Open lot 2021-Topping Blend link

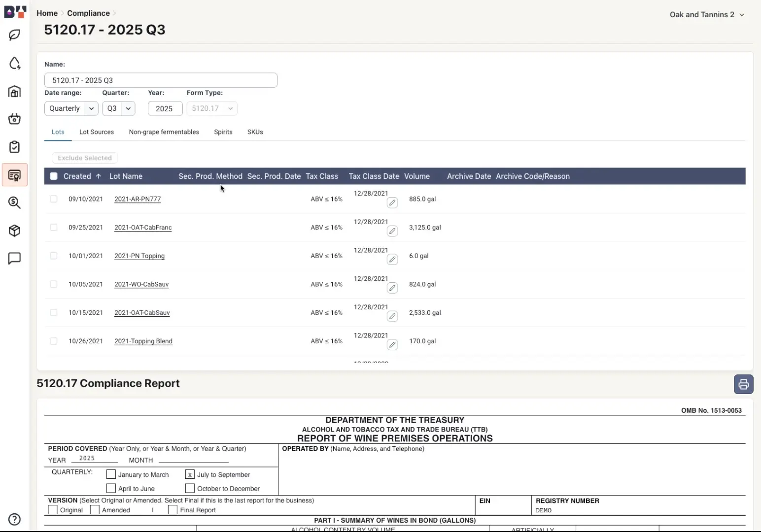143,341
